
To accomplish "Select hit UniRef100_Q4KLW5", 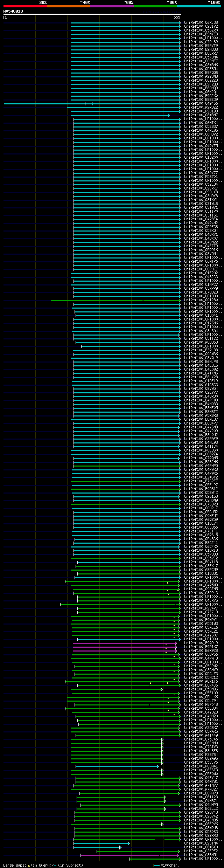I will (201, 130).
